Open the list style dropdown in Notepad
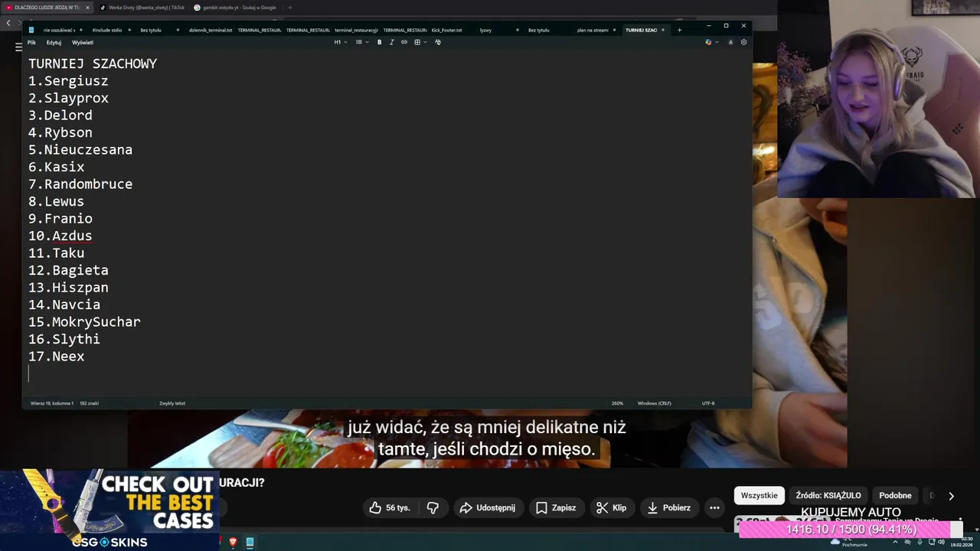Image resolution: width=980 pixels, height=551 pixels. 362,42
